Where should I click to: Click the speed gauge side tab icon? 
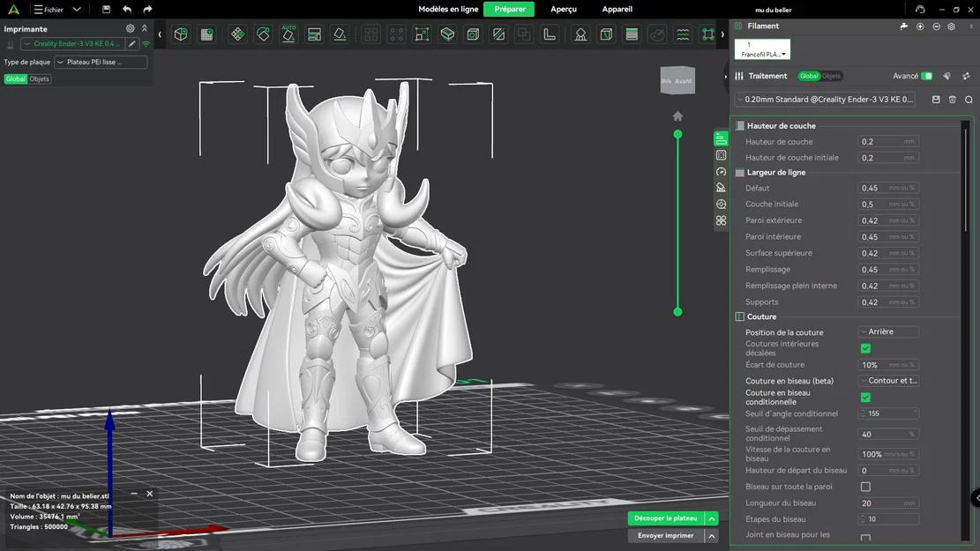point(722,171)
